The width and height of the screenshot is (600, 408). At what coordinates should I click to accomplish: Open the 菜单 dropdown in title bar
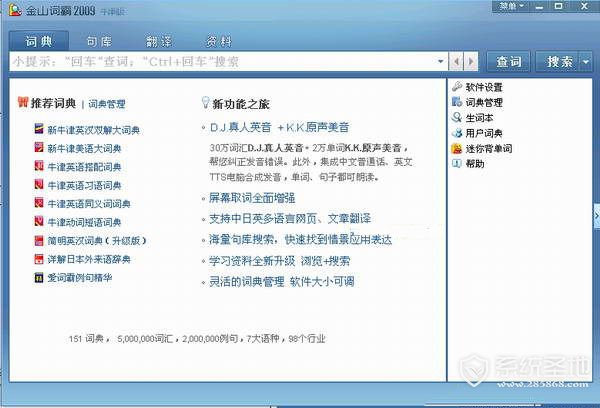coord(511,6)
